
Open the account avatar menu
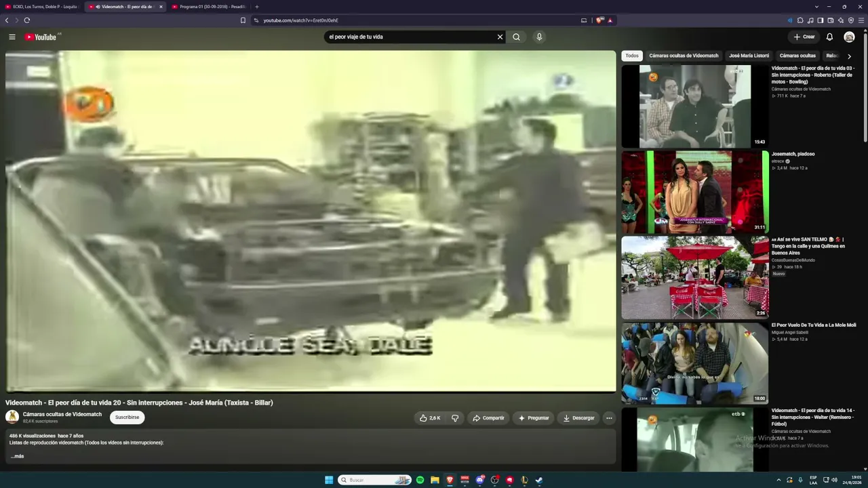[x=849, y=37]
